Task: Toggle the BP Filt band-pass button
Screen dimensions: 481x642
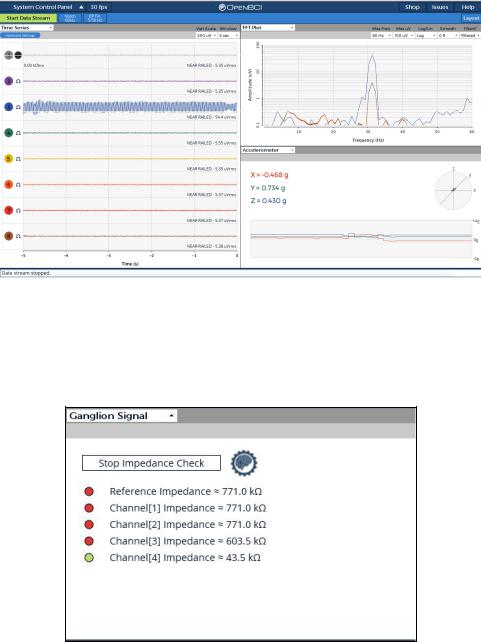Action: (95, 18)
